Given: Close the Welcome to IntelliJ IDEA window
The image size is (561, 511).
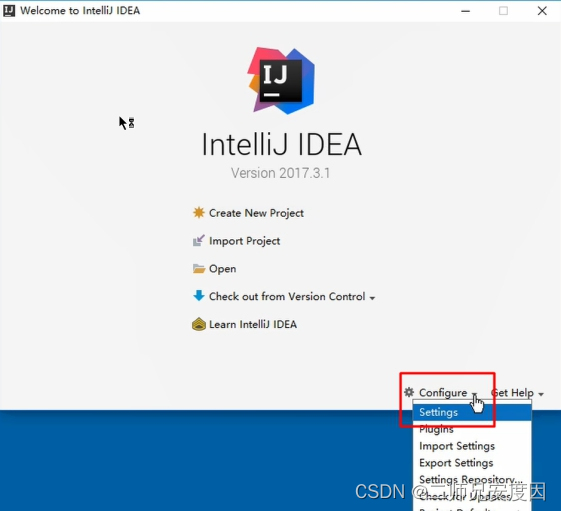Looking at the screenshot, I should (x=542, y=11).
